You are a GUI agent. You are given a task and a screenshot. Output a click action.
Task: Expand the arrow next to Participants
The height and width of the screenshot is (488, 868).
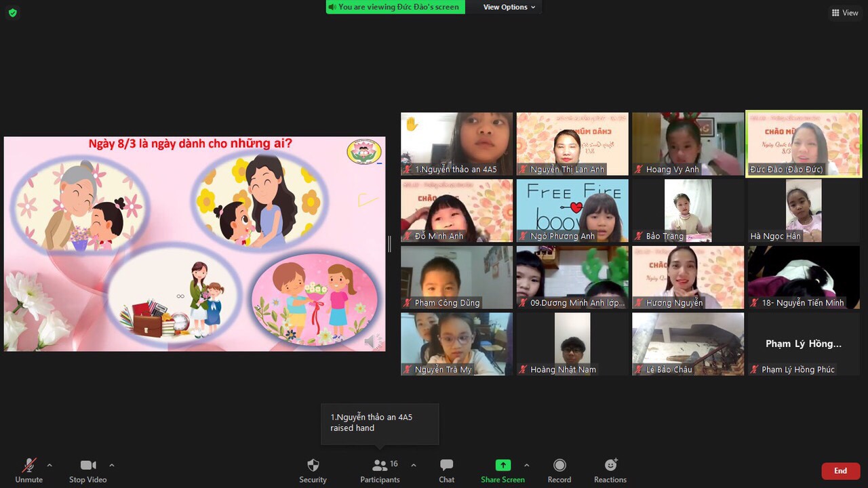pos(414,465)
